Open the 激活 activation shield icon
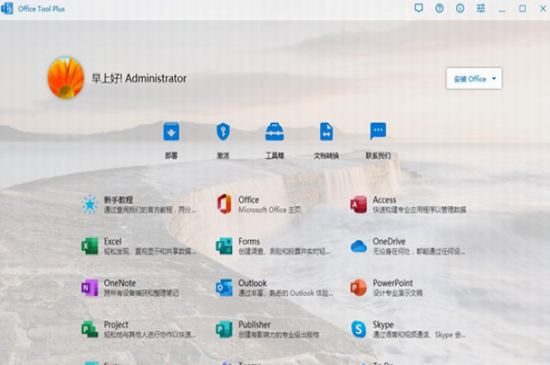 [223, 132]
